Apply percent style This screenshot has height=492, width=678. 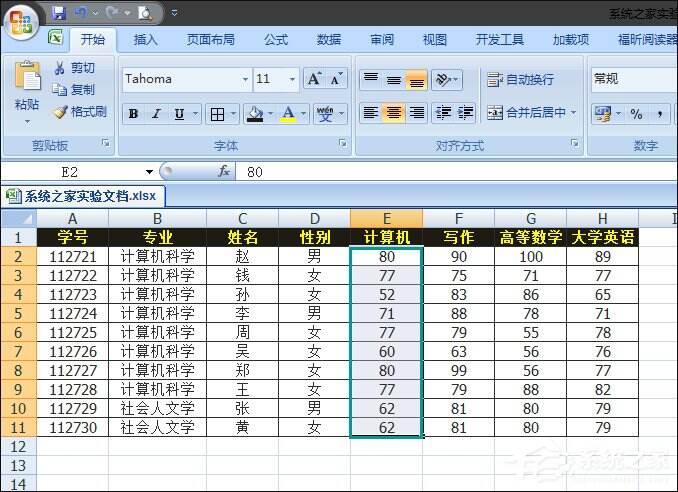tap(636, 114)
